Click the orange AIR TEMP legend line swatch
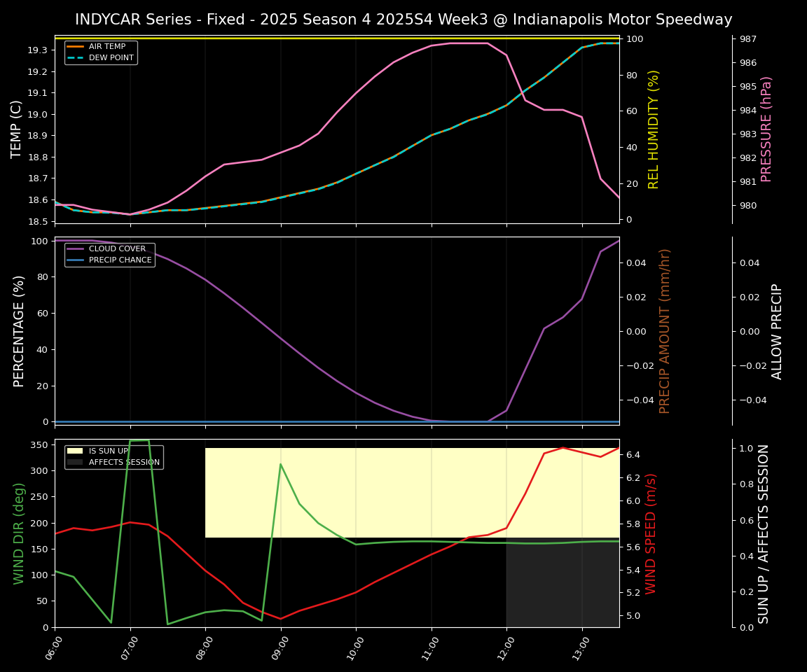Screen dimensions: 807x672 (75, 46)
